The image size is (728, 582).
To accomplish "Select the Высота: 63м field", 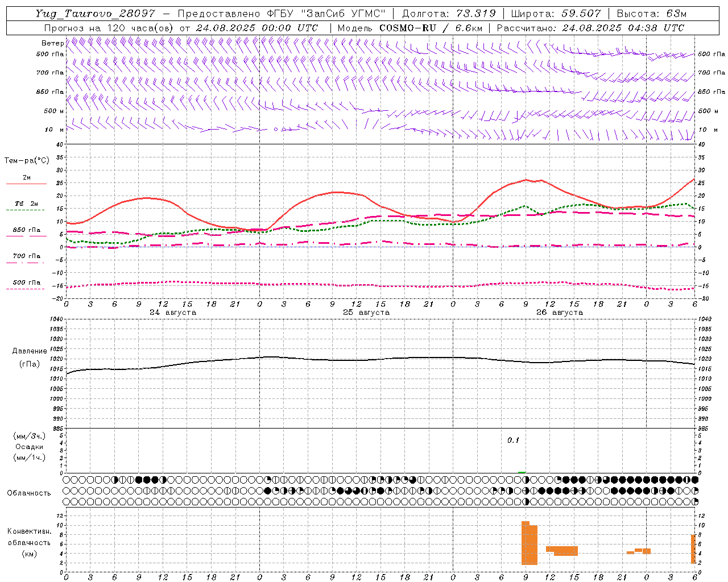I will click(651, 14).
